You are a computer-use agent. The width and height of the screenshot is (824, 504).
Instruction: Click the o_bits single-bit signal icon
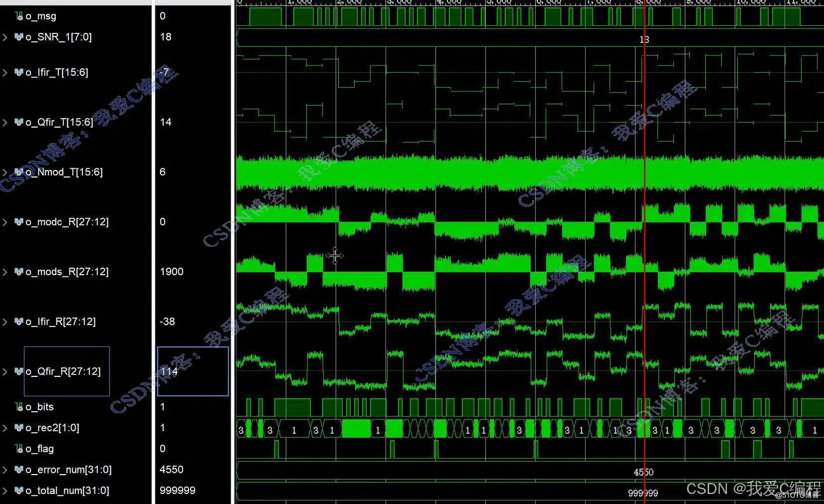coord(19,407)
